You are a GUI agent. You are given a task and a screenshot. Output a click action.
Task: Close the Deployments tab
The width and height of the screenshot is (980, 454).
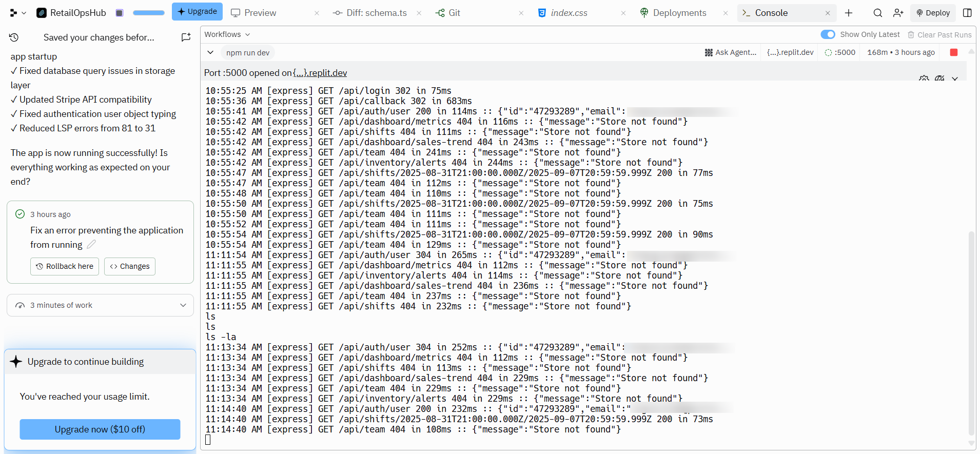tap(726, 13)
